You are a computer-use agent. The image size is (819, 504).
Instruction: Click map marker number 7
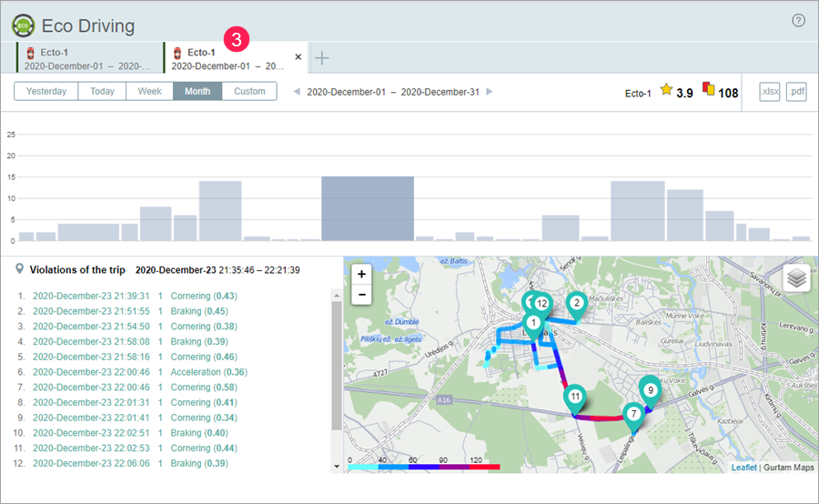633,414
